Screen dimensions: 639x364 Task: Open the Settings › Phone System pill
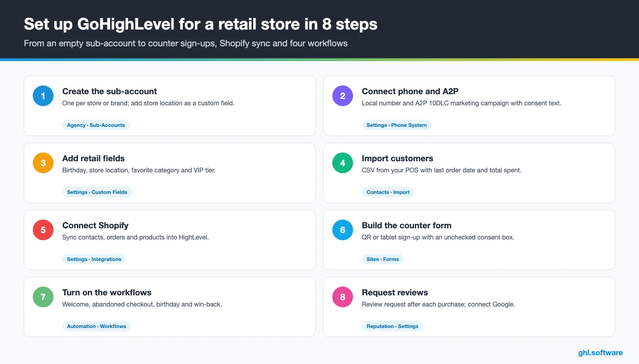397,125
